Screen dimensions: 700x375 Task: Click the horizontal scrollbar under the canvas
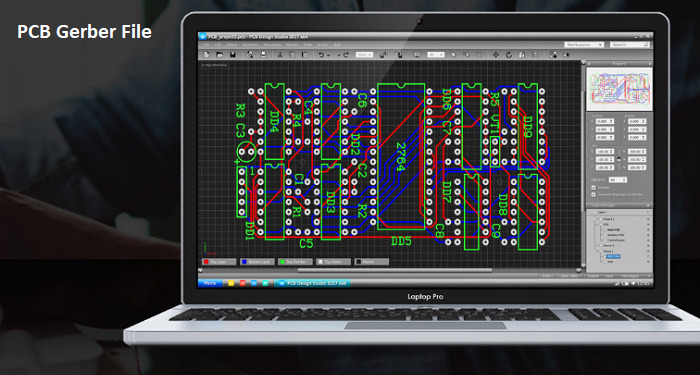coord(395,270)
